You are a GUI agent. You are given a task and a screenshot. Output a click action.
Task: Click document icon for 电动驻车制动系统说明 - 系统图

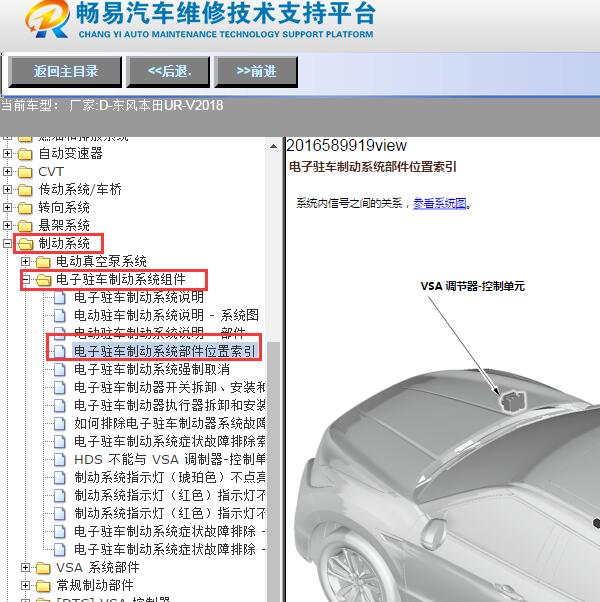coord(60,316)
